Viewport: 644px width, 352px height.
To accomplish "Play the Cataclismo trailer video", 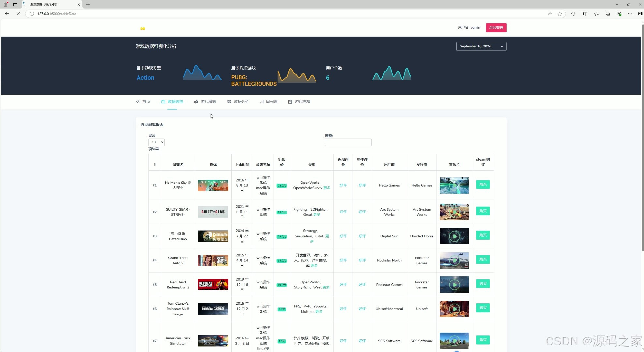I will pos(454,236).
